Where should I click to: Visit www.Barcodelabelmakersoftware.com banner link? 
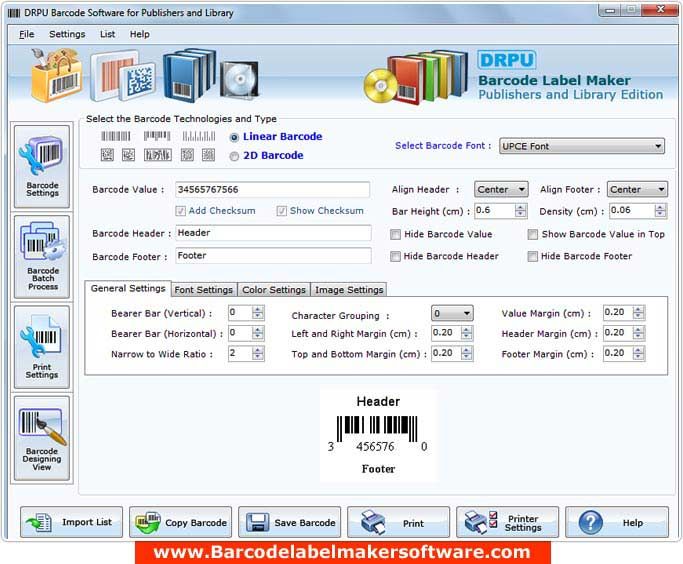pyautogui.click(x=342, y=552)
